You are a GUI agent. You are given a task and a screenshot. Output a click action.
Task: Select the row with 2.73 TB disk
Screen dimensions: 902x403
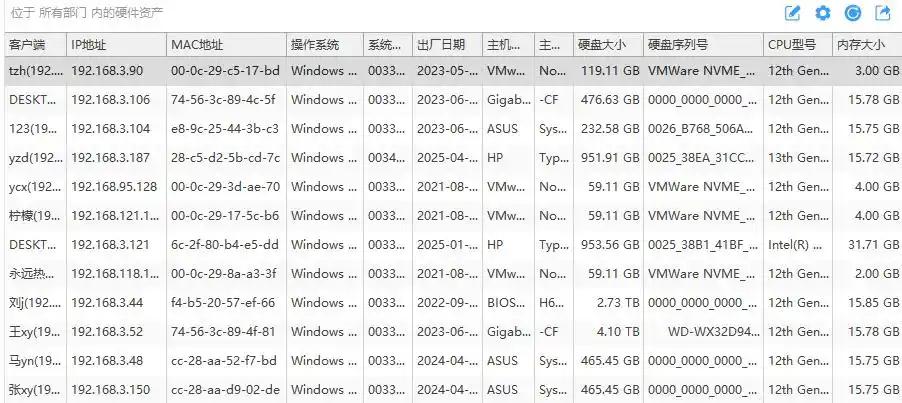[453, 302]
